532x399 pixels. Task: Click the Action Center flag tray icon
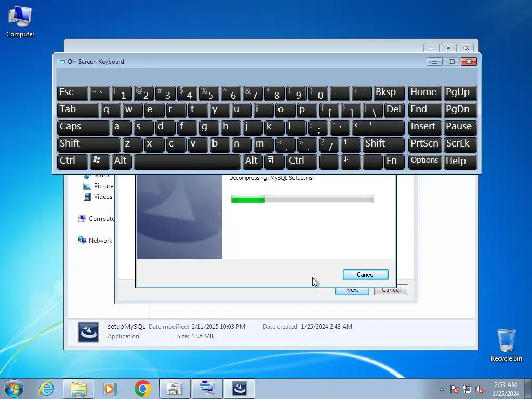point(455,389)
